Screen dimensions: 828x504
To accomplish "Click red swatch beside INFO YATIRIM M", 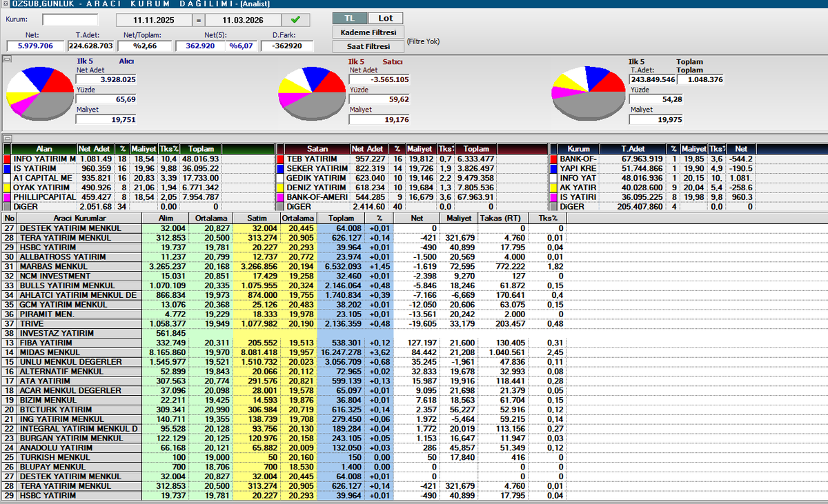I will point(8,159).
